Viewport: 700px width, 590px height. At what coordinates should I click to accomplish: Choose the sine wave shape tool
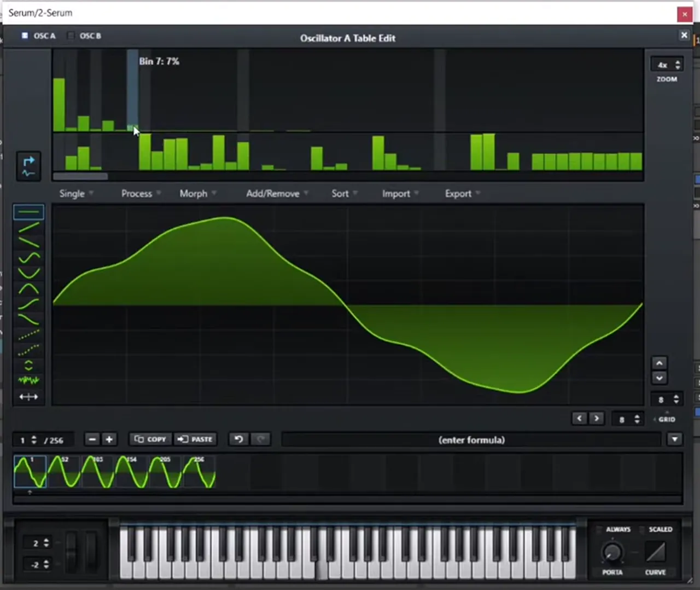coord(28,257)
